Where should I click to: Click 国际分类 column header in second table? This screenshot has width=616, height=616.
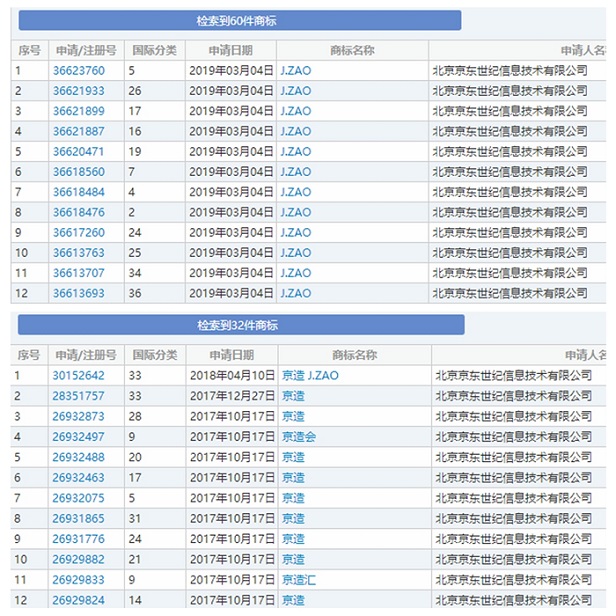(x=154, y=355)
